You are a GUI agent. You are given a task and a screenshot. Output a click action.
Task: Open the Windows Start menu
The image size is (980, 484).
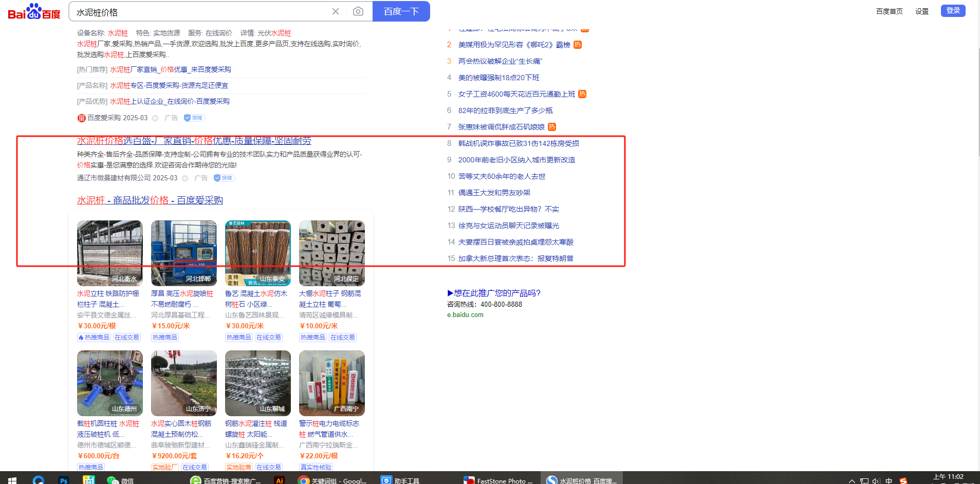(x=12, y=480)
